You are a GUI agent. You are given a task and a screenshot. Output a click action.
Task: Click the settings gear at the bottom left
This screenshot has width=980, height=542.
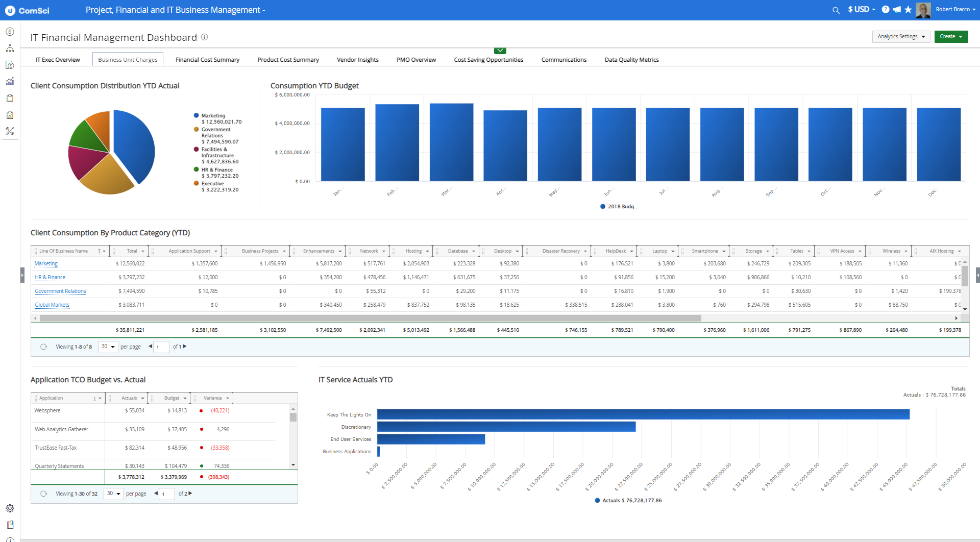click(10, 508)
